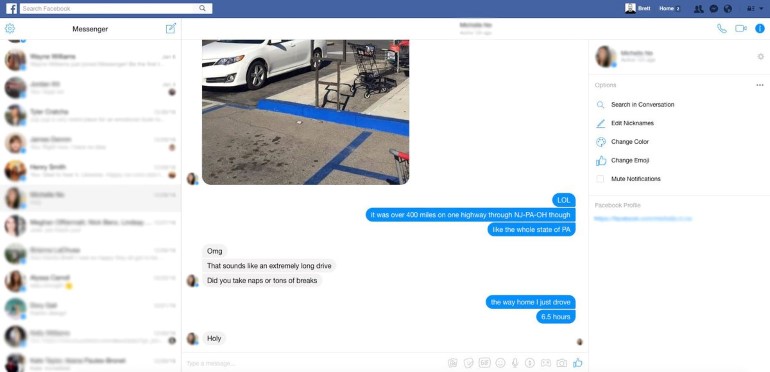770x372 pixels.
Task: Open the GIF picker in composer
Action: 485,363
